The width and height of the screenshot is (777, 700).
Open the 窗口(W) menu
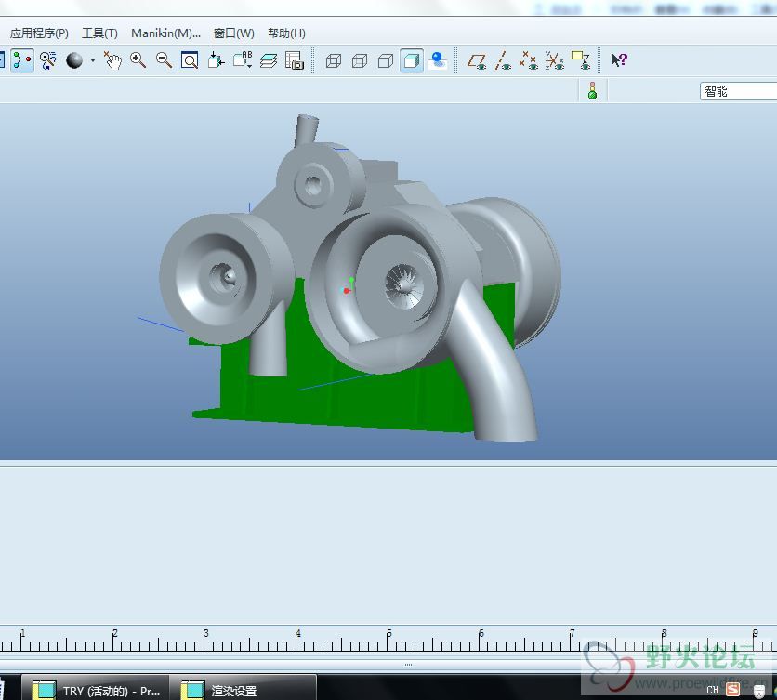[234, 33]
